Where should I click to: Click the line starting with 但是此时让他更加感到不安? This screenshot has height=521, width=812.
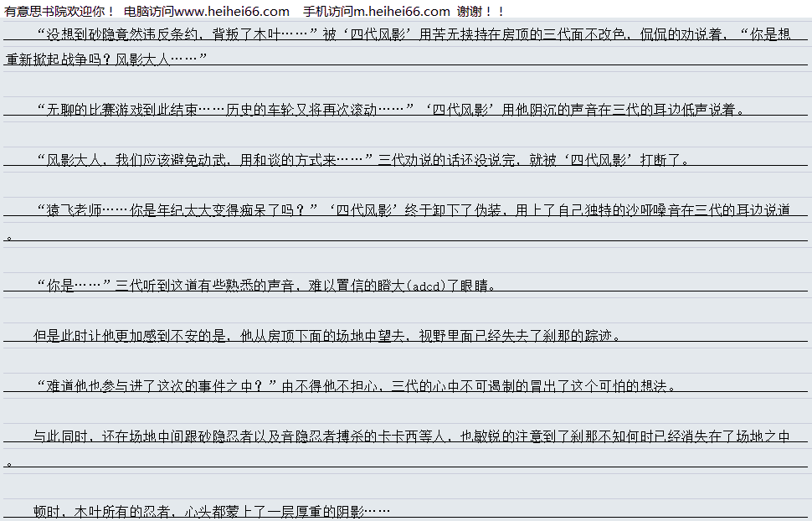(327, 335)
